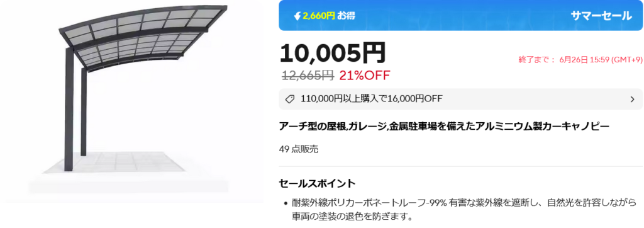
Task: Click the lightning bolt icon in sale banner
Action: [x=297, y=16]
